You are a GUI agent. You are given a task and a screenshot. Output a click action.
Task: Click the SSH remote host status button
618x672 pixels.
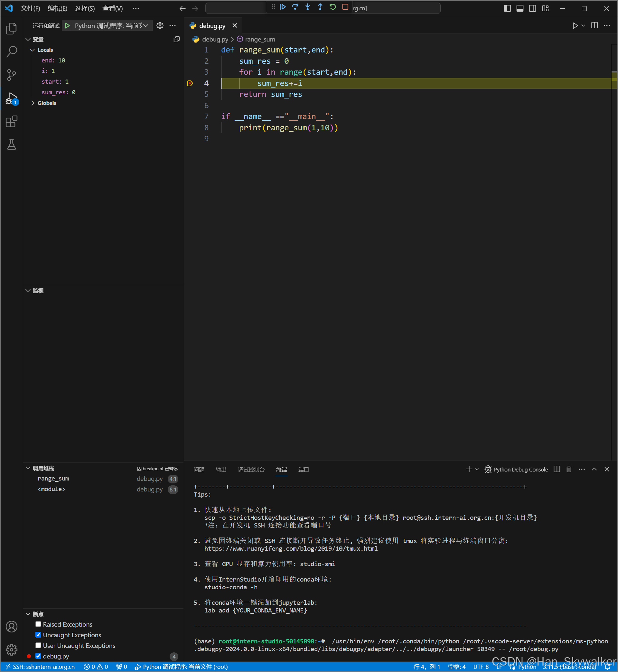point(40,667)
